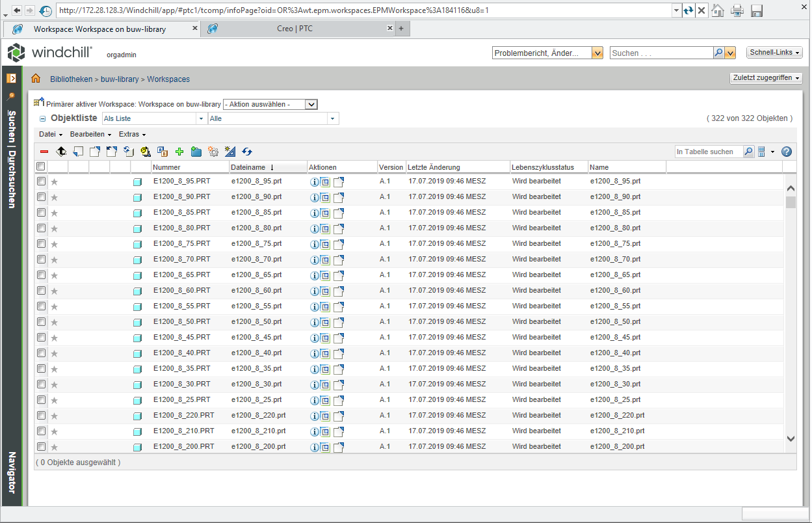Image resolution: width=812 pixels, height=523 pixels.
Task: Check the box for E1200_8_95.PRT
Action: click(41, 181)
